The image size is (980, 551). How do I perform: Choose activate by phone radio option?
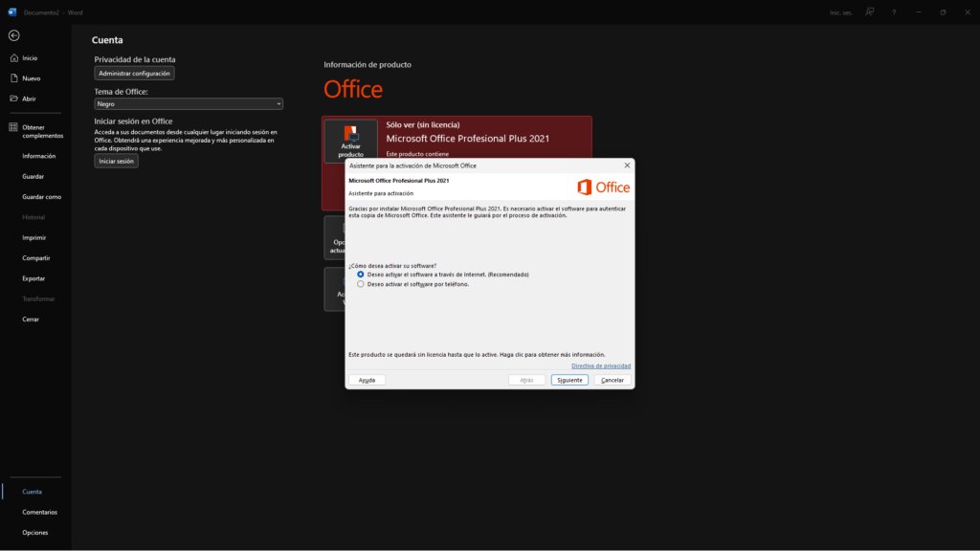pos(360,284)
